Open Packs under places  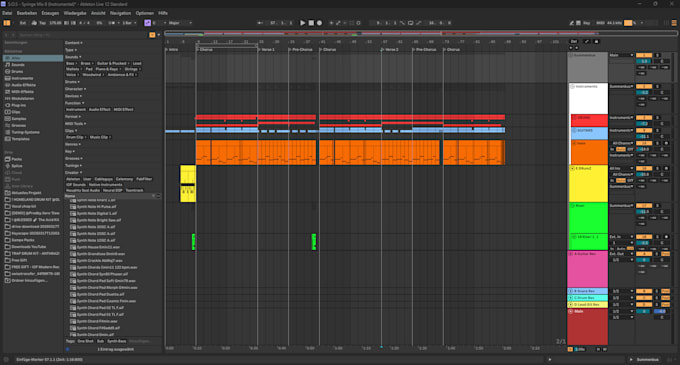pos(17,159)
